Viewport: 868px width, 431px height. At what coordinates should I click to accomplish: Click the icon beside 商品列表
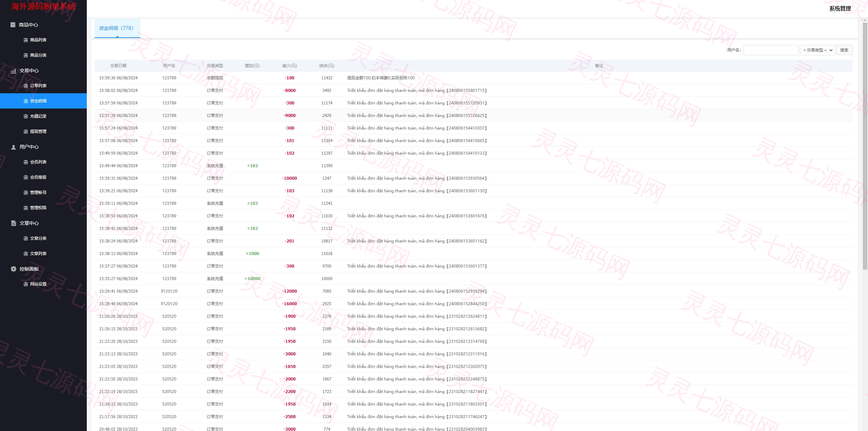[x=26, y=40]
